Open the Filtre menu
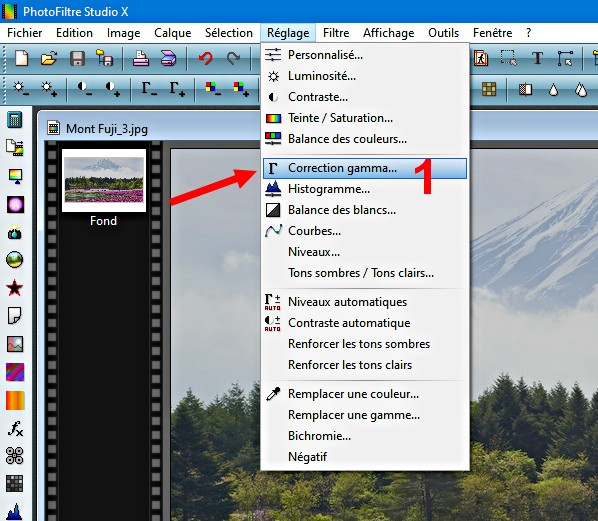The height and width of the screenshot is (521, 598). pos(336,33)
